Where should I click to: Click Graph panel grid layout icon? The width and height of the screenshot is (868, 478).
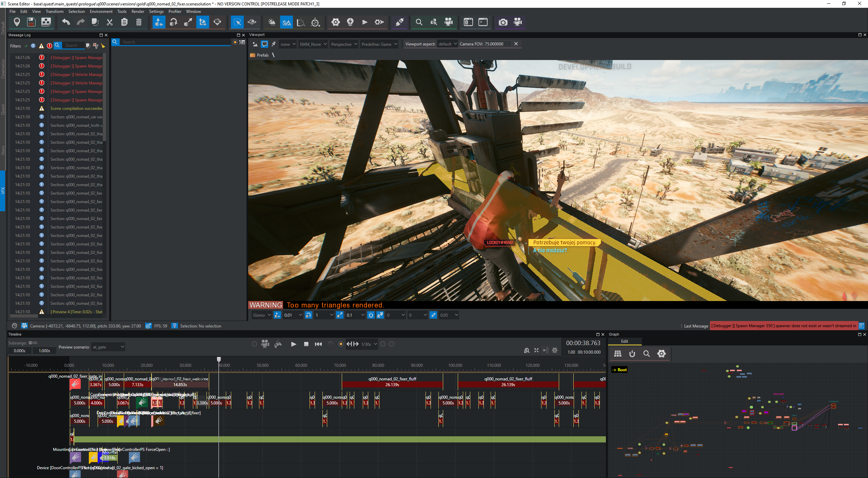(617, 354)
